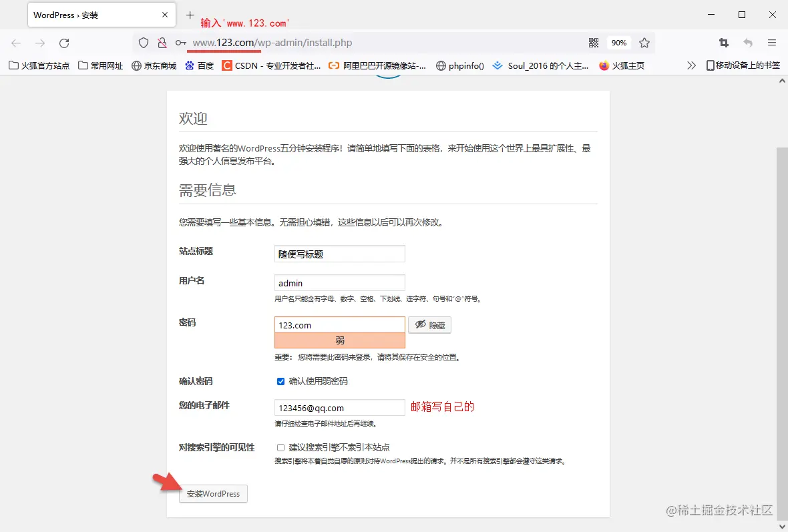Bookmark this page with the star icon
The image size is (788, 532).
point(644,41)
